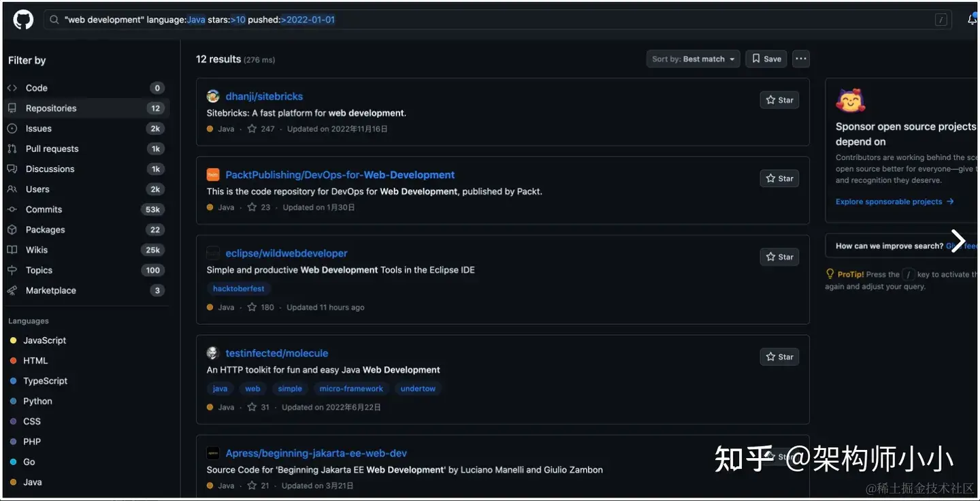Screen dimensions: 980x501
Task: Select the Packages filter
Action: pos(86,229)
